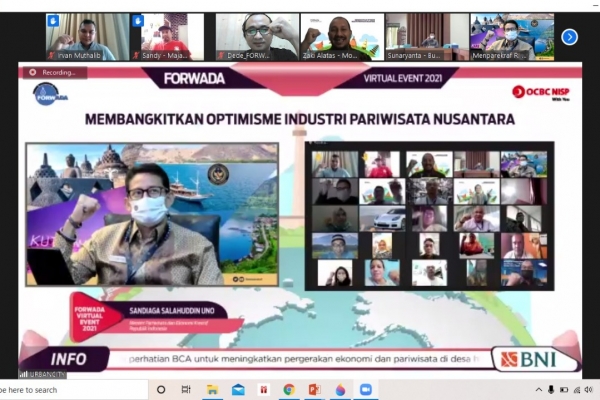Viewport: 600px width, 400px height.
Task: Select Zaki Alatas's video thumbnail
Action: click(x=342, y=37)
